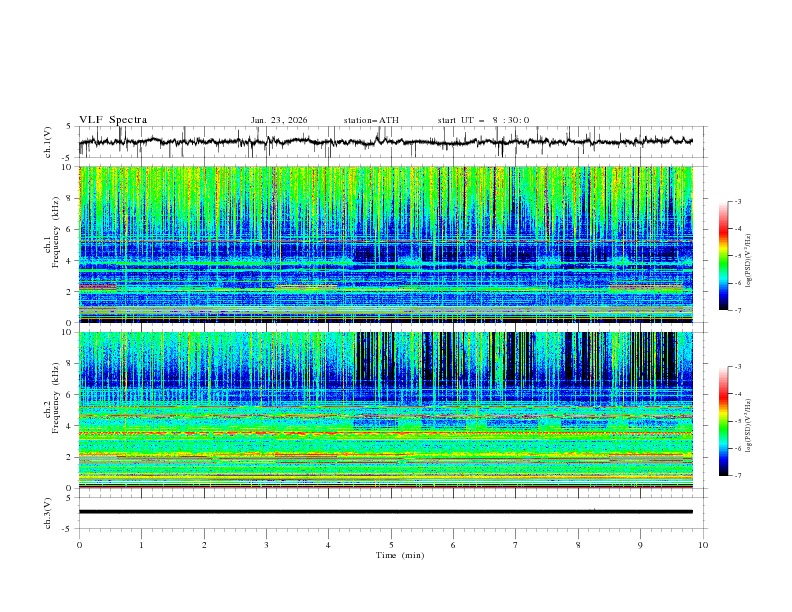Click the ch.1 voltage waveform trace
This screenshot has width=792, height=612.
click(x=385, y=142)
